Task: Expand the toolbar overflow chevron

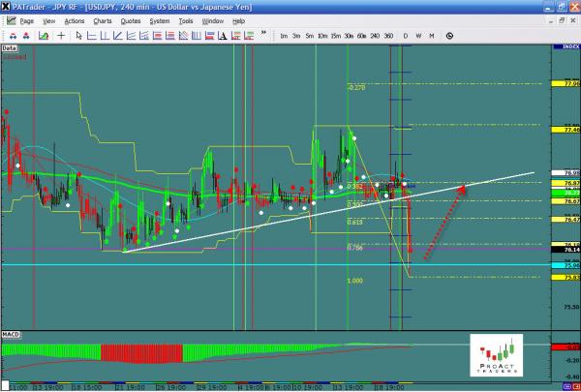Action: tap(263, 32)
